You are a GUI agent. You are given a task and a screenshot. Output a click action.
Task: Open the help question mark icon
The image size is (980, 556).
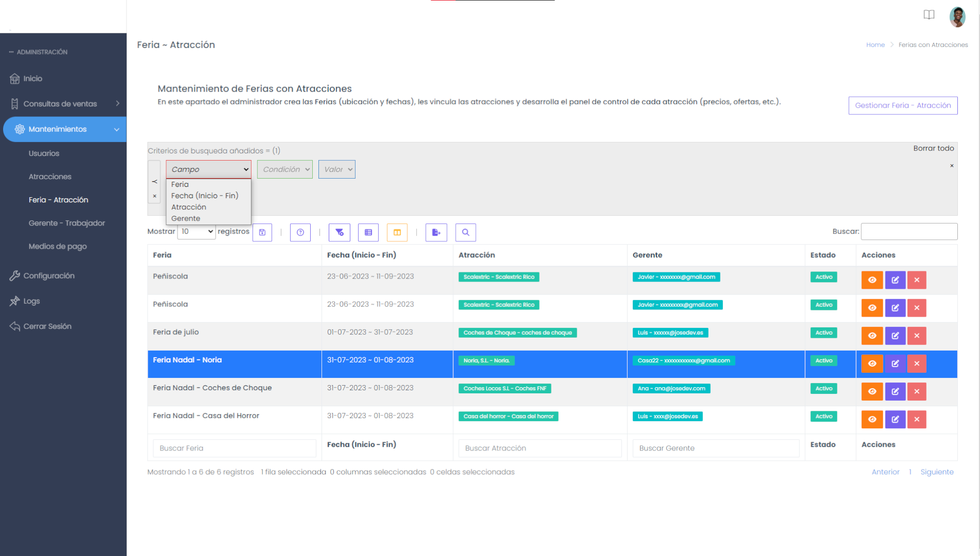click(300, 232)
